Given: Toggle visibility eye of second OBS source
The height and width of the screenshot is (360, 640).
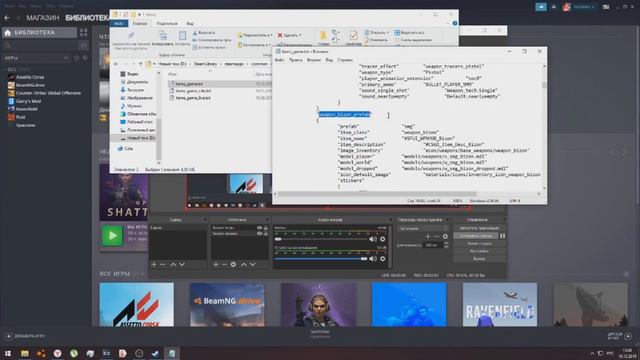Looking at the screenshot, I should pos(259,233).
